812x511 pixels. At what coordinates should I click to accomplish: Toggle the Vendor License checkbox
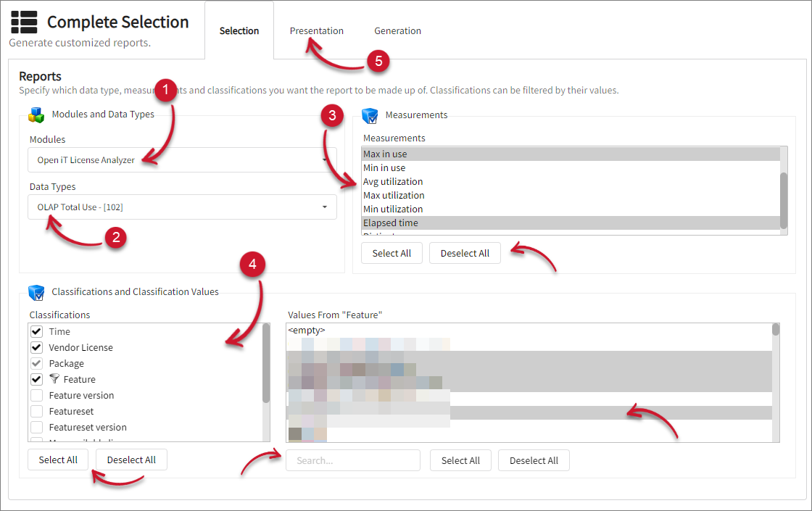pos(37,347)
